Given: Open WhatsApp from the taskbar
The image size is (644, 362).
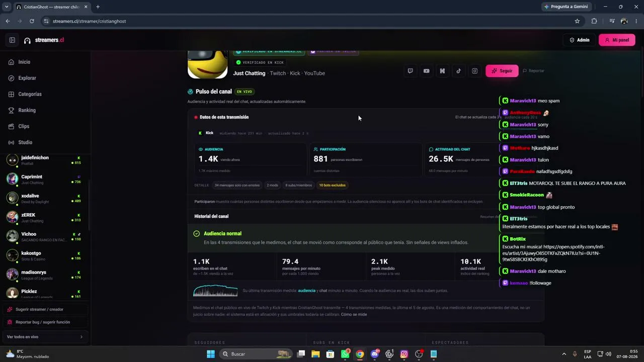Looking at the screenshot, I should tap(345, 354).
